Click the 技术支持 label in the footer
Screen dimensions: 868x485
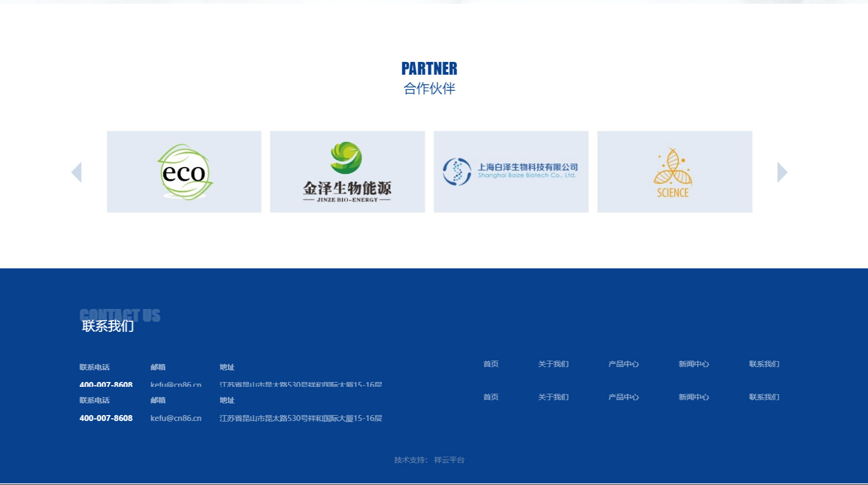(410, 460)
